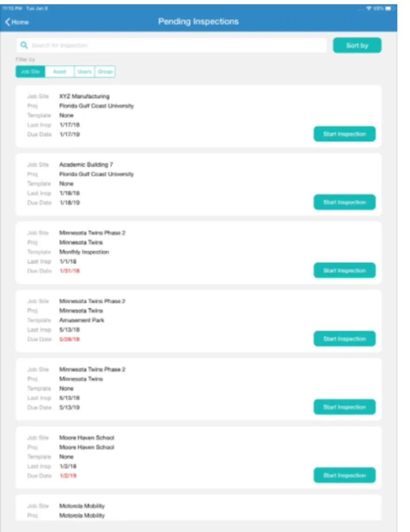Image resolution: width=410 pixels, height=532 pixels.
Task: Choose the Group filter
Action: click(x=105, y=71)
